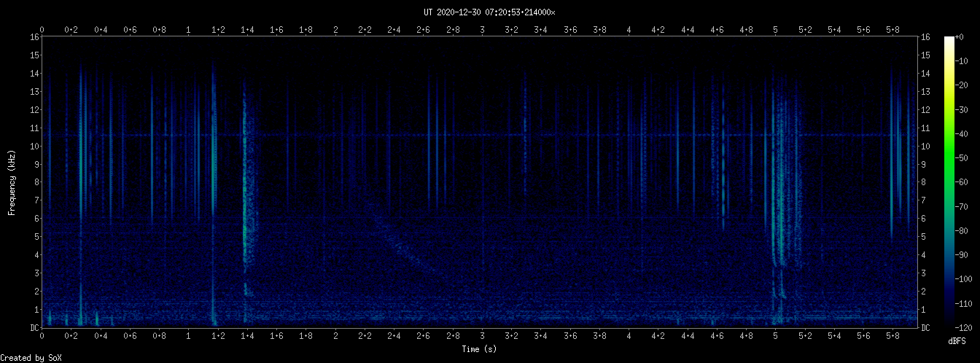This screenshot has width=980, height=363.
Task: Click '0.4' tick on the bottom time axis
Action: click(101, 336)
